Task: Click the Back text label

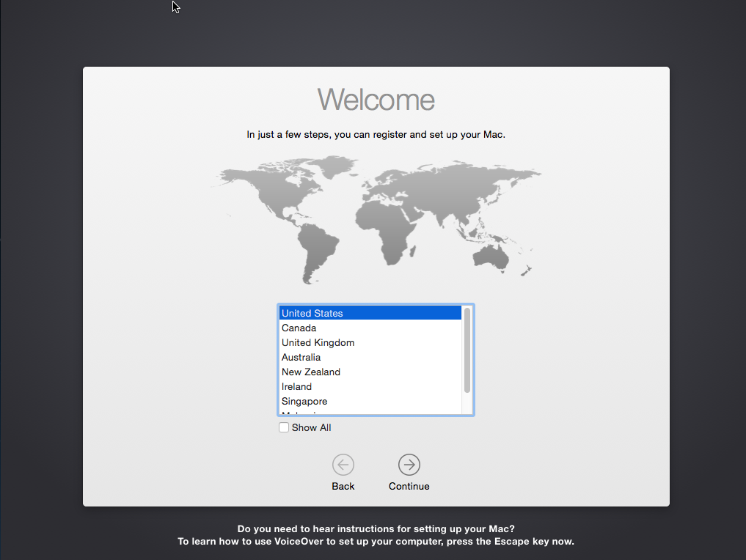Action: point(343,486)
